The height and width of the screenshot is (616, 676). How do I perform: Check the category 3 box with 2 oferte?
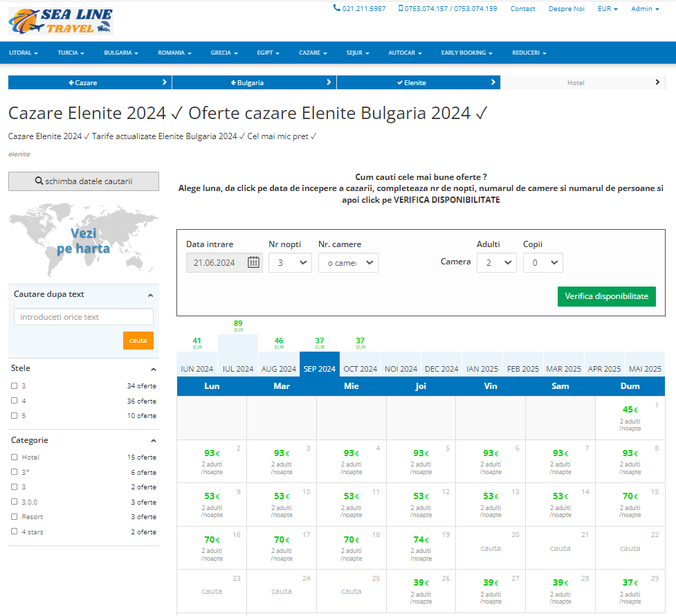pos(15,487)
